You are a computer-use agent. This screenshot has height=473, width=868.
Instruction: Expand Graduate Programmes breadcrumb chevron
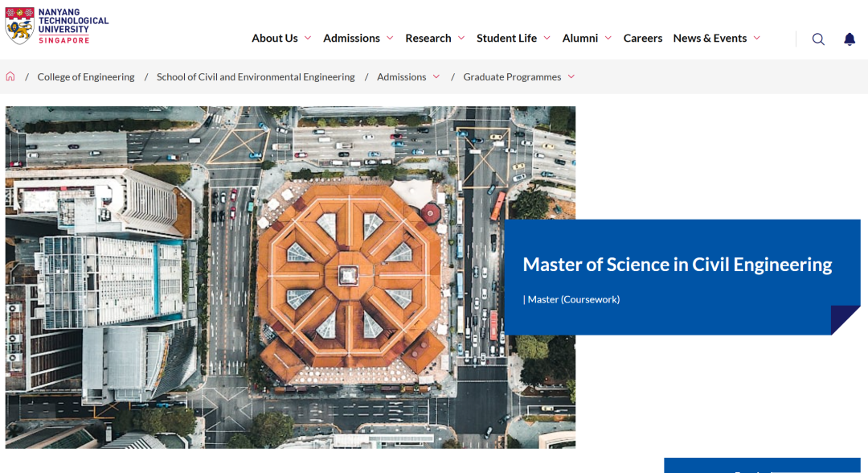tap(571, 76)
